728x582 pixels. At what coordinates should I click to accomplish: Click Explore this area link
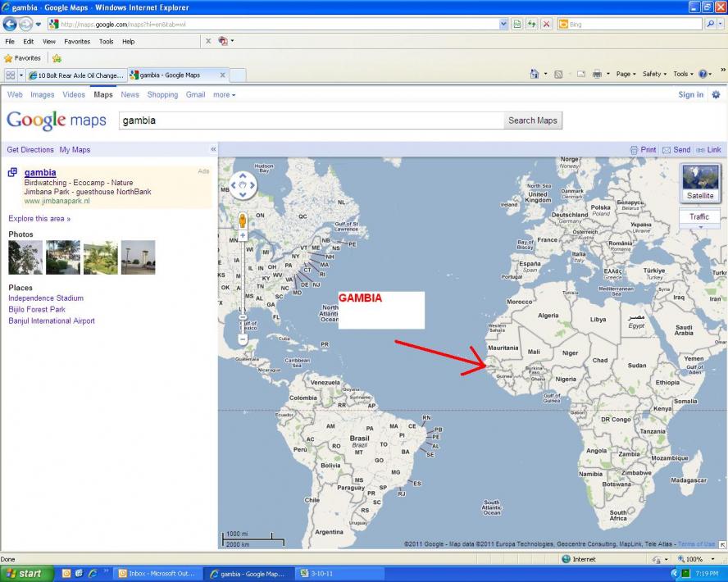coord(39,219)
